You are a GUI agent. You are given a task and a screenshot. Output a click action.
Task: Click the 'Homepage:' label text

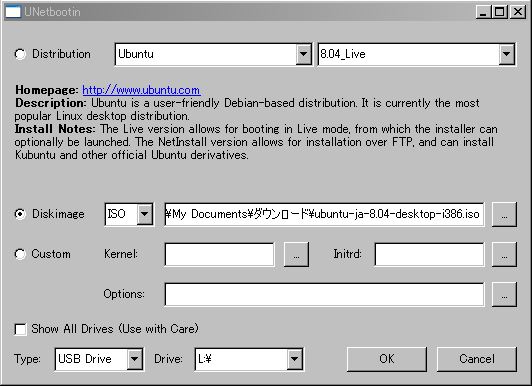(x=47, y=90)
